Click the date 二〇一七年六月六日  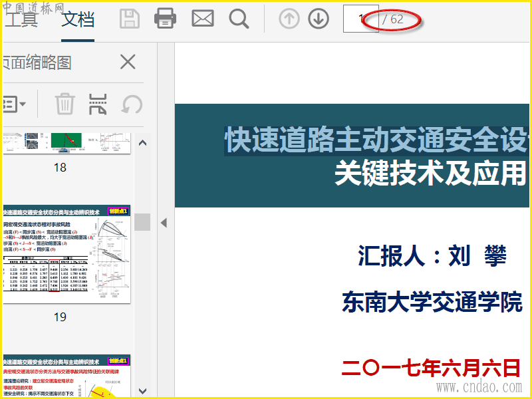tap(430, 368)
